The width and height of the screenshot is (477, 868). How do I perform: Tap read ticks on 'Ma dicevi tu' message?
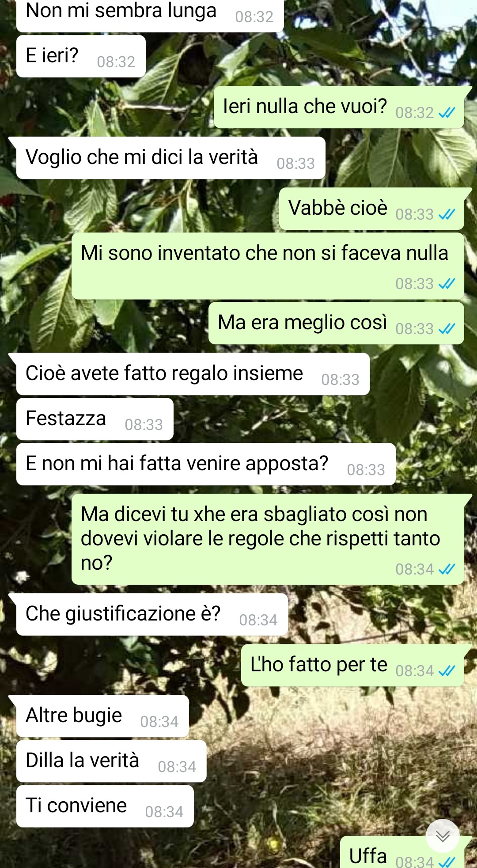[x=447, y=569]
